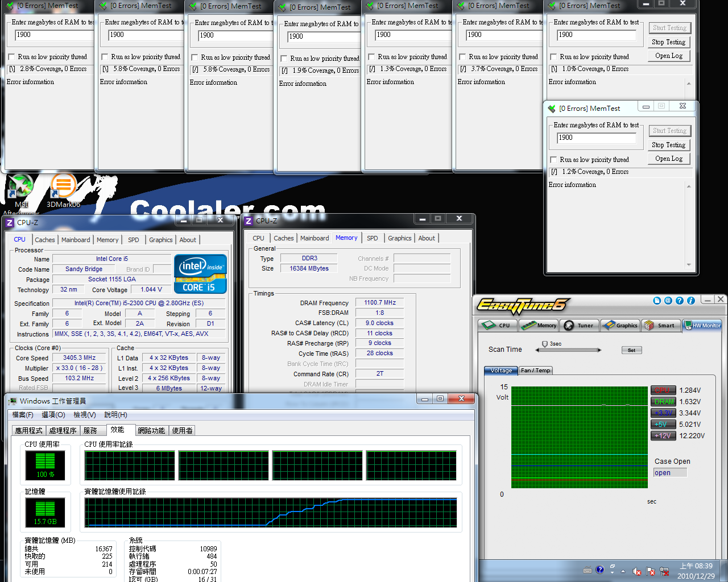Image resolution: width=728 pixels, height=582 pixels.
Task: Open the EasyTune6 Tuner tab
Action: pyautogui.click(x=580, y=325)
